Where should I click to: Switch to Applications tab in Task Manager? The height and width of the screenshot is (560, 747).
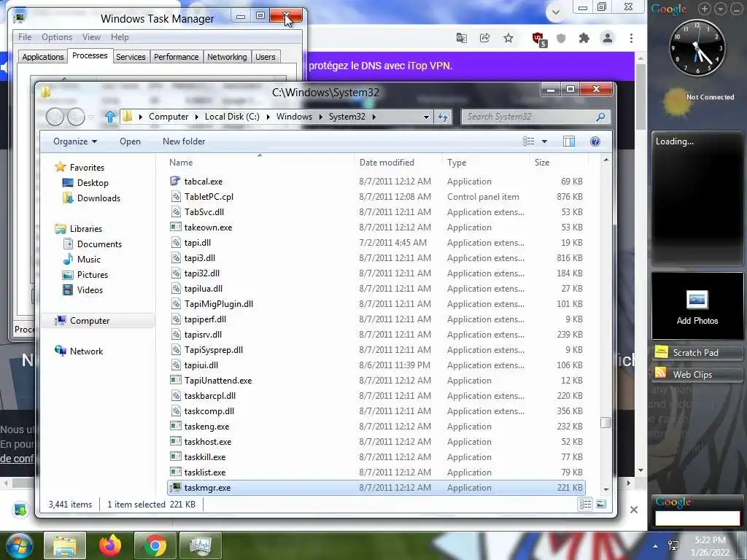tap(43, 57)
